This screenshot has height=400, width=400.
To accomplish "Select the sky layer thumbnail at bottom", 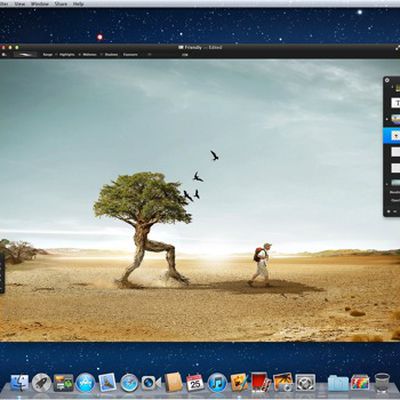I will point(396,183).
